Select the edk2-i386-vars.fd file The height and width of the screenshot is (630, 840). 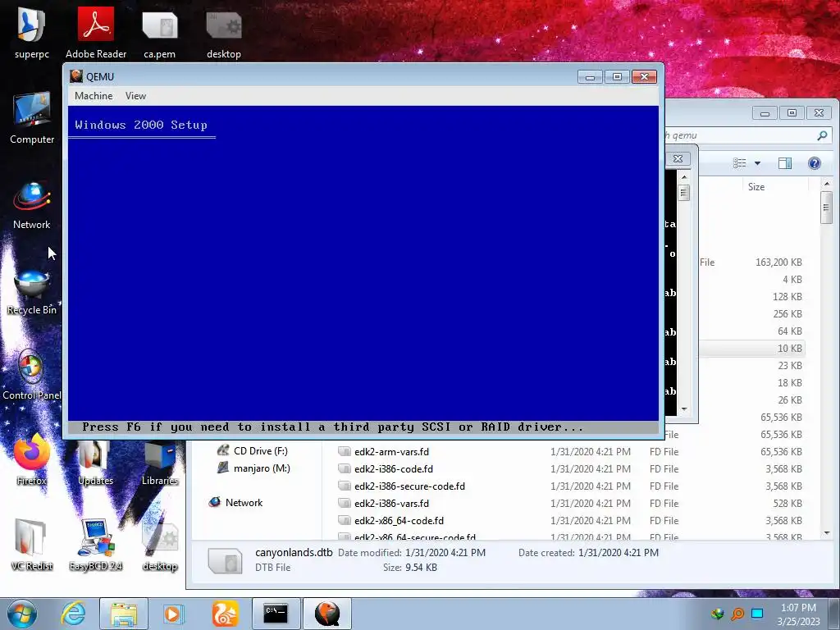click(391, 503)
